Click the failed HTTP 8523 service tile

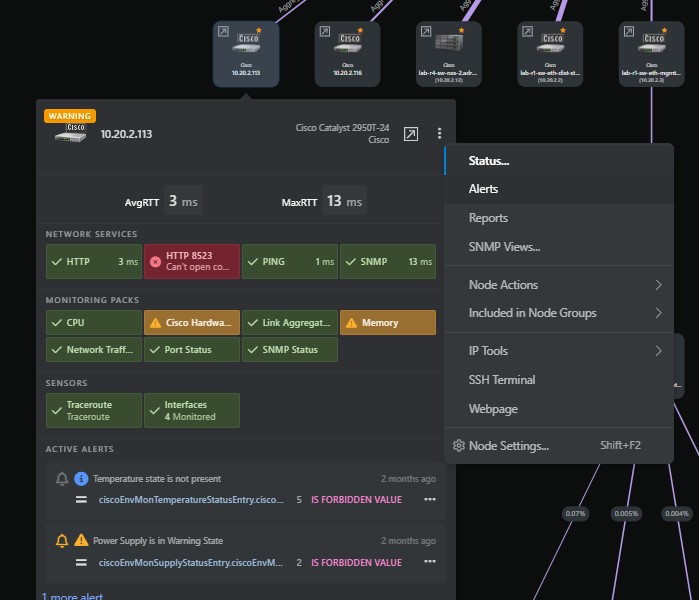pos(192,262)
